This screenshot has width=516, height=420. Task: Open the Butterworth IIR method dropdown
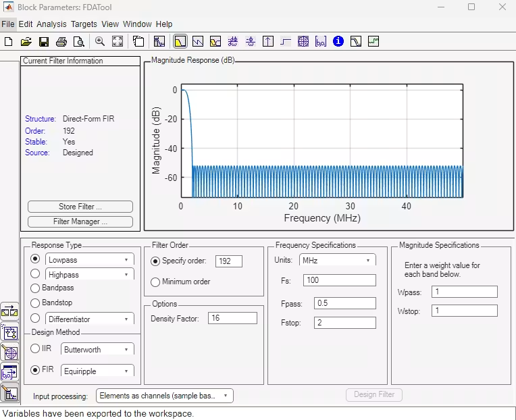point(97,349)
